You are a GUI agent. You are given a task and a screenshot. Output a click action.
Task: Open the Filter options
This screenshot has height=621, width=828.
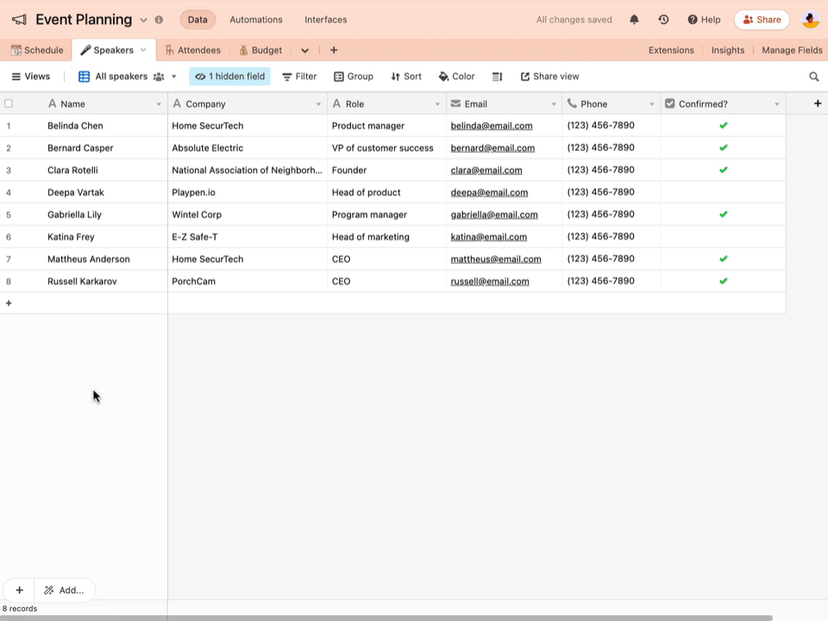point(299,76)
